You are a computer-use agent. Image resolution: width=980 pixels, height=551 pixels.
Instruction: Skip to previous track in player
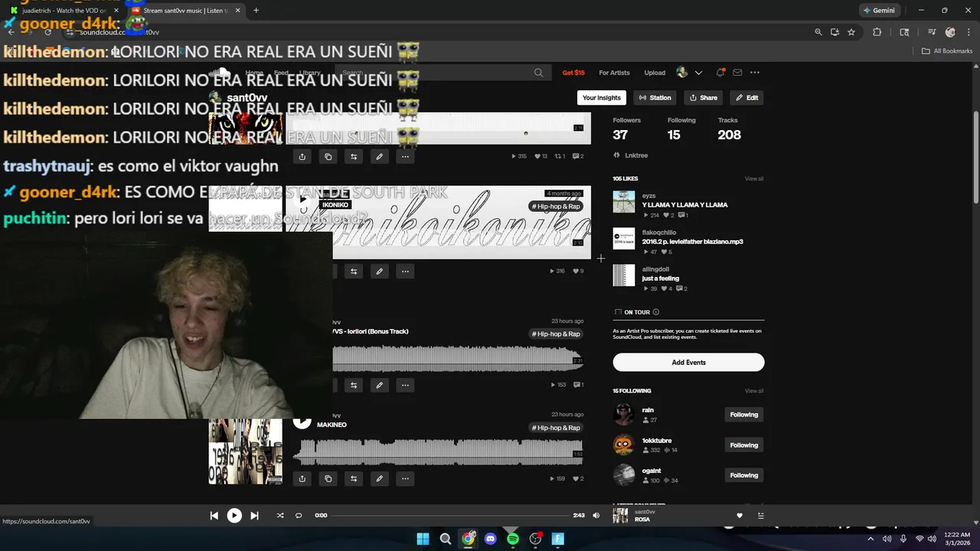point(214,516)
